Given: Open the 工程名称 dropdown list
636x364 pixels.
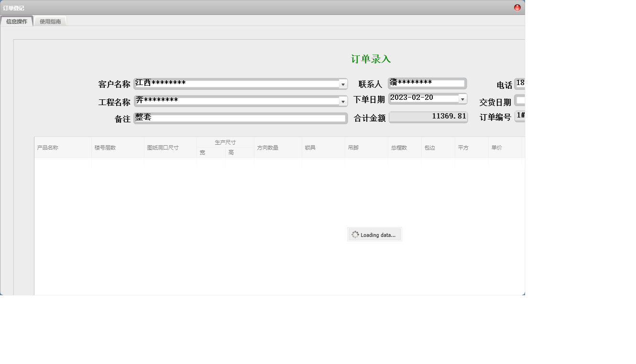Looking at the screenshot, I should (x=343, y=100).
